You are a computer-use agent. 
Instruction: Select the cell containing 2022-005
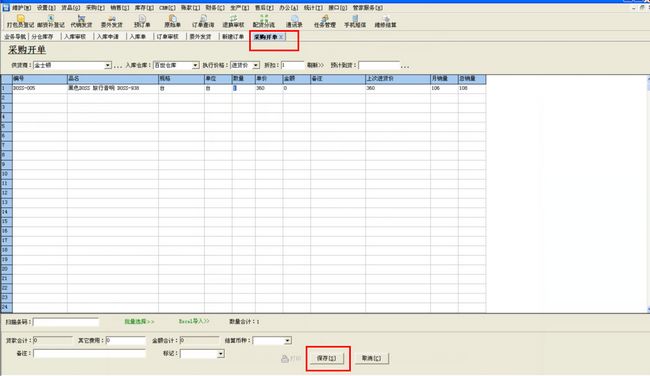point(40,88)
